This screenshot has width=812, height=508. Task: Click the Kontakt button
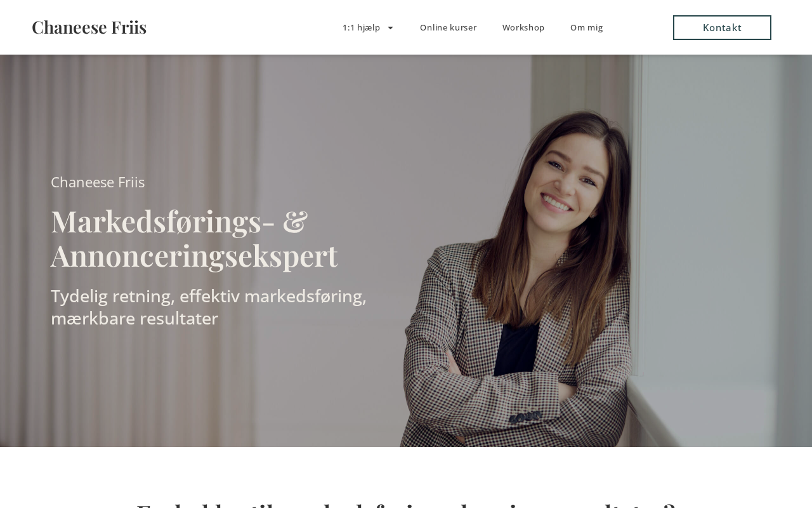click(722, 27)
